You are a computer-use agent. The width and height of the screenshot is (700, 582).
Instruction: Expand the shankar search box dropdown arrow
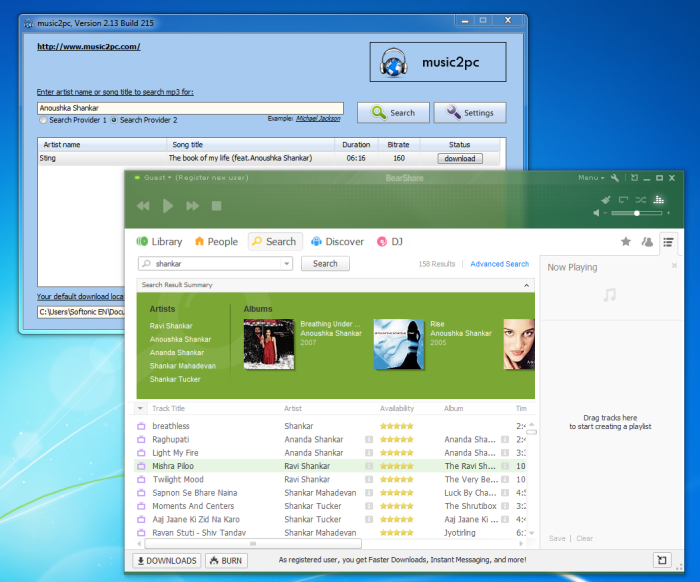(x=287, y=264)
